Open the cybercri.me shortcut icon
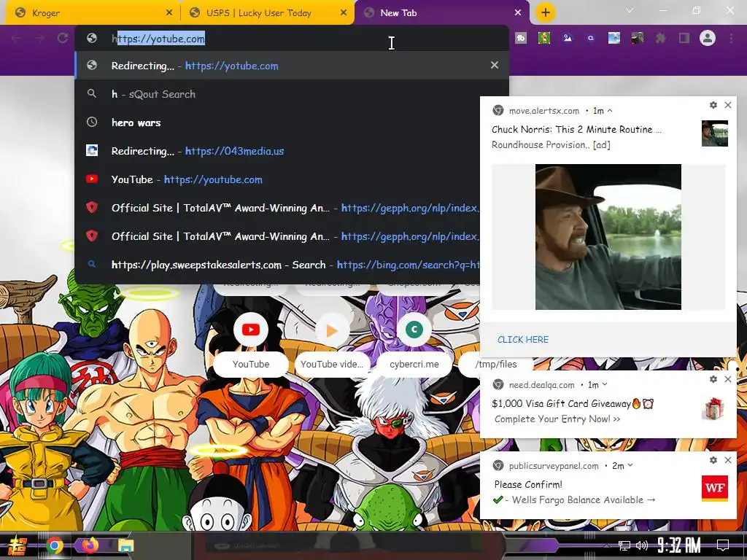 coord(414,330)
